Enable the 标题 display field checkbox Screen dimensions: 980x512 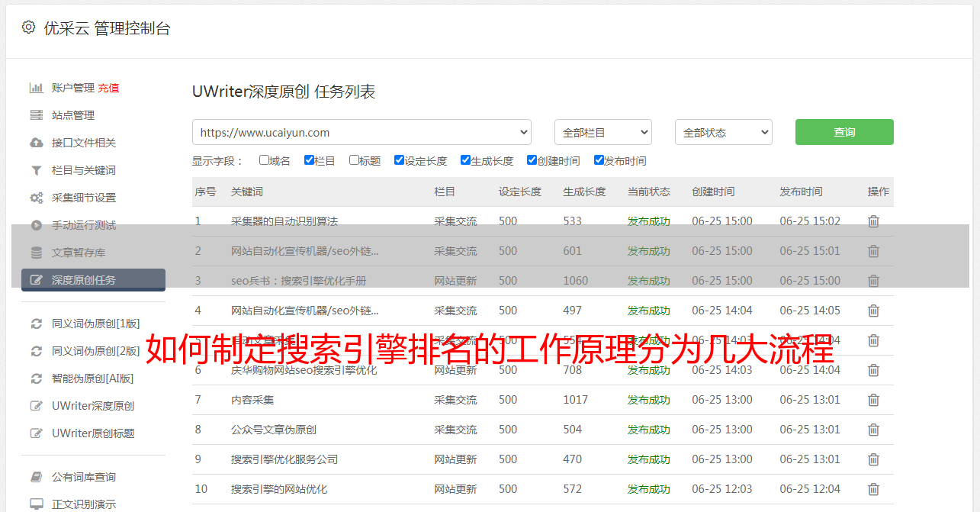(x=354, y=160)
